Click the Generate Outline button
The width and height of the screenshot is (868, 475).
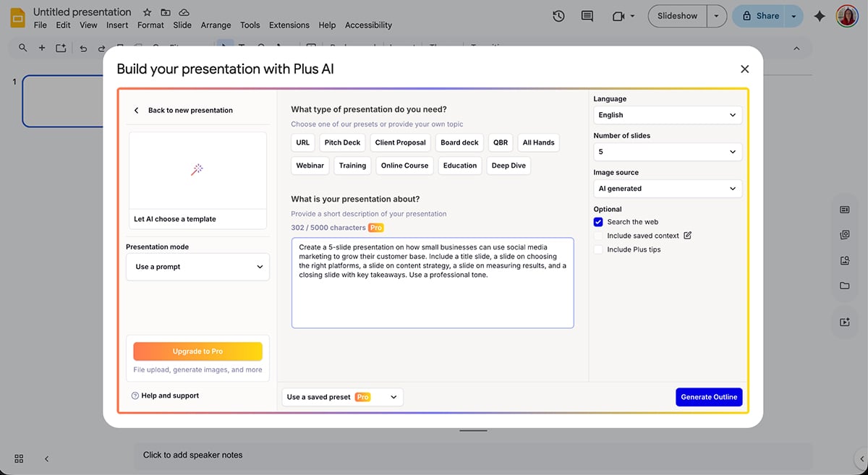(x=709, y=397)
